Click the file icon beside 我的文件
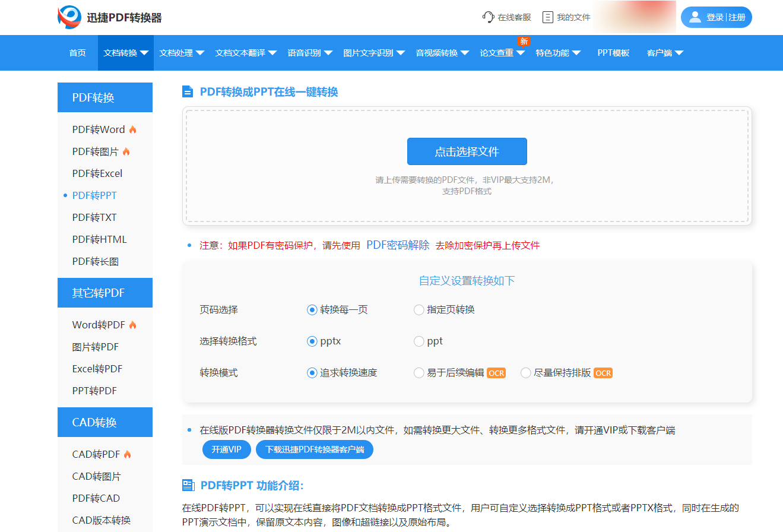The height and width of the screenshot is (532, 783). click(548, 17)
